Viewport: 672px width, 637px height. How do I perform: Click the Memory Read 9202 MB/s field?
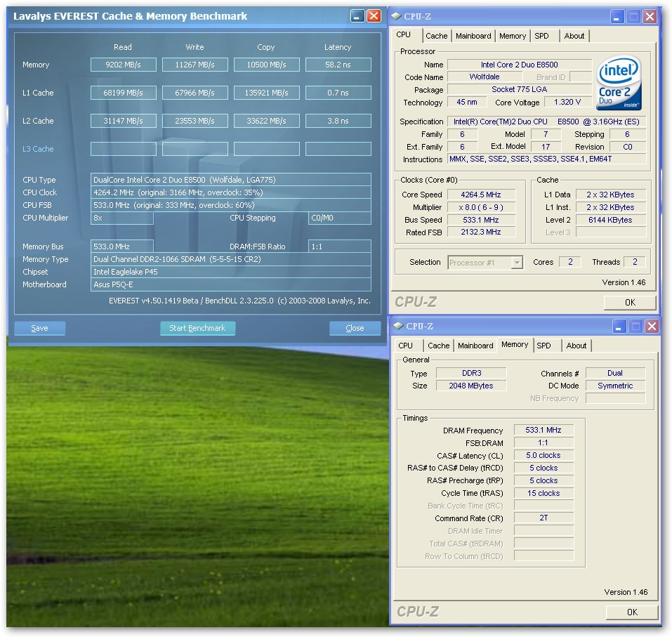[123, 65]
